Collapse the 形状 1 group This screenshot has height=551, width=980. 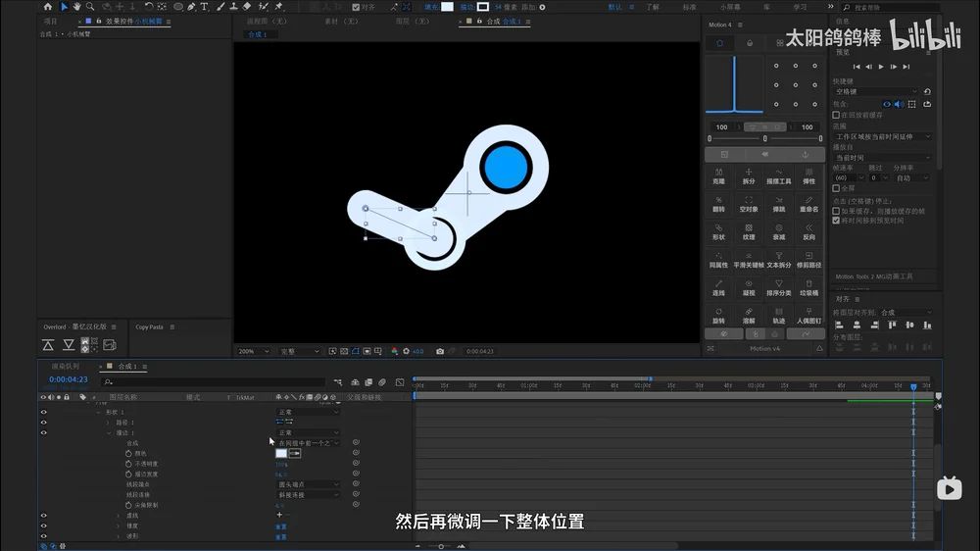click(x=99, y=412)
